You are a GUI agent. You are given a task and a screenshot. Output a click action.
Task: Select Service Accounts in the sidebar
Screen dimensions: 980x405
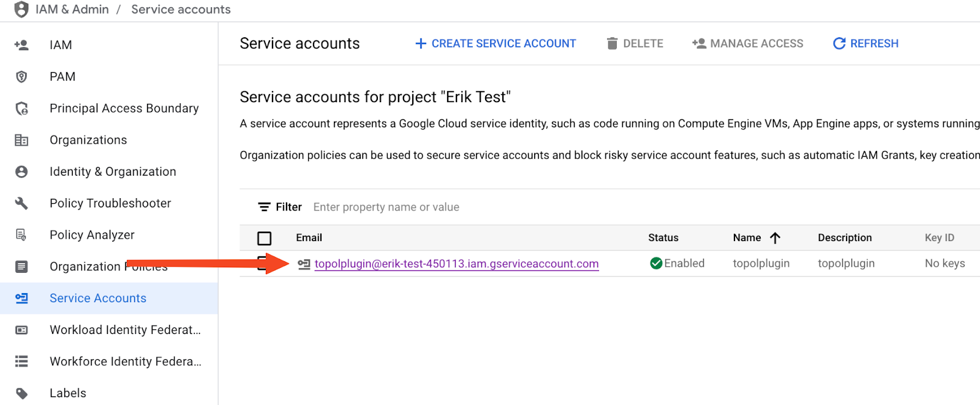pyautogui.click(x=98, y=298)
